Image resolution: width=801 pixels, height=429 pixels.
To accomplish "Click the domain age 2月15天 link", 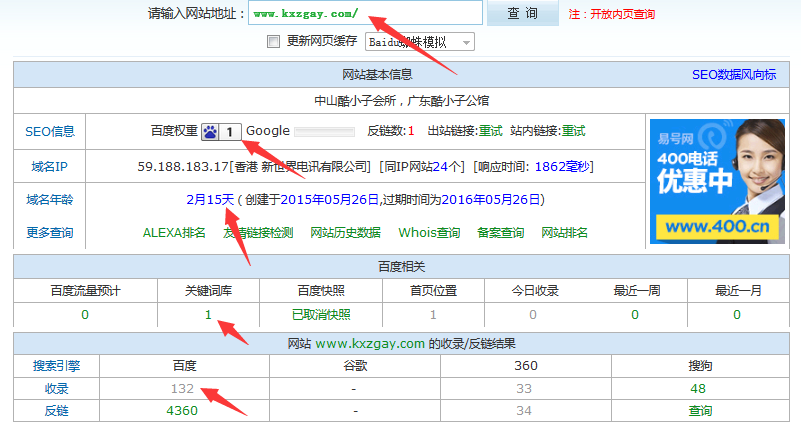I will (210, 199).
